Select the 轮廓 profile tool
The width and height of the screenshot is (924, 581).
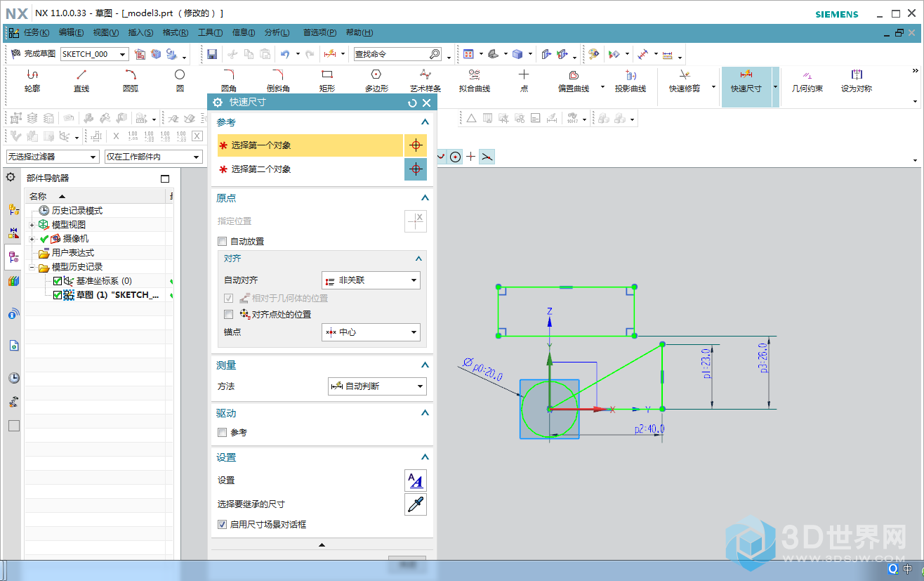[x=32, y=81]
